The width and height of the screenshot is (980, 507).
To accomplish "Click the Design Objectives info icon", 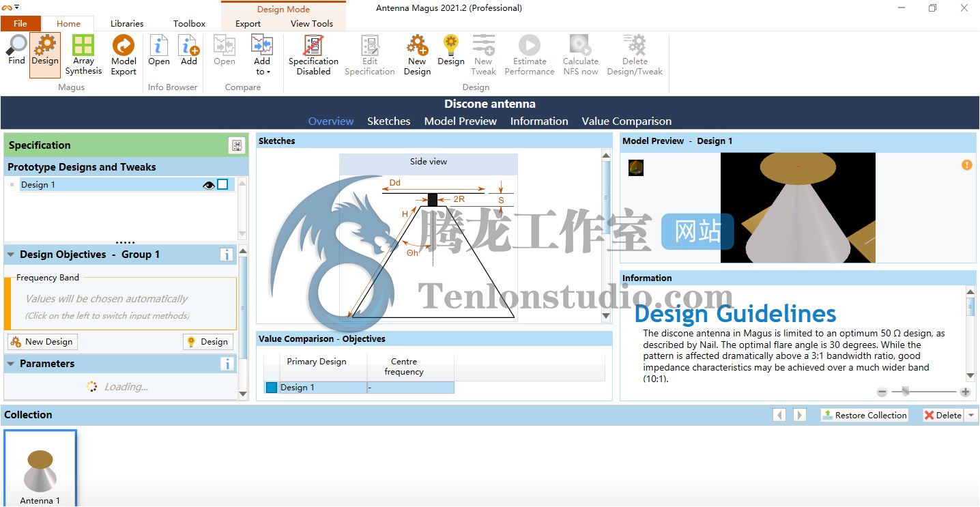I will click(227, 255).
